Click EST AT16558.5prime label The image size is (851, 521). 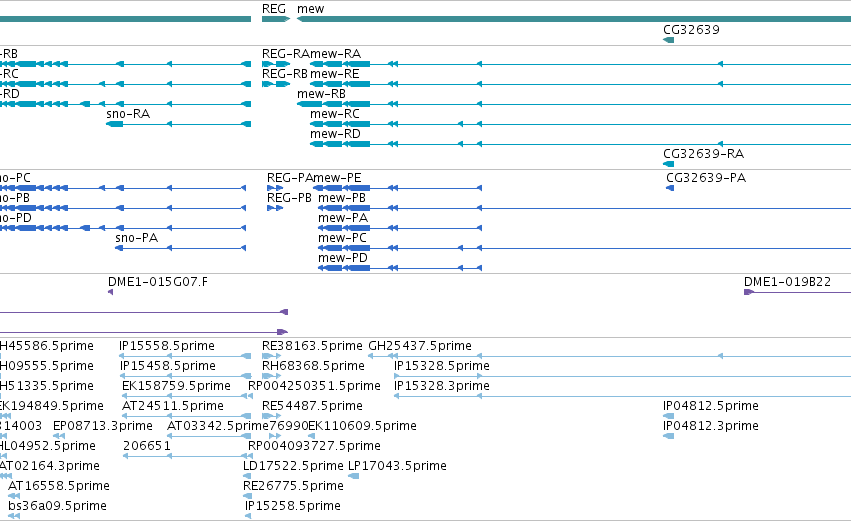[x=59, y=487]
